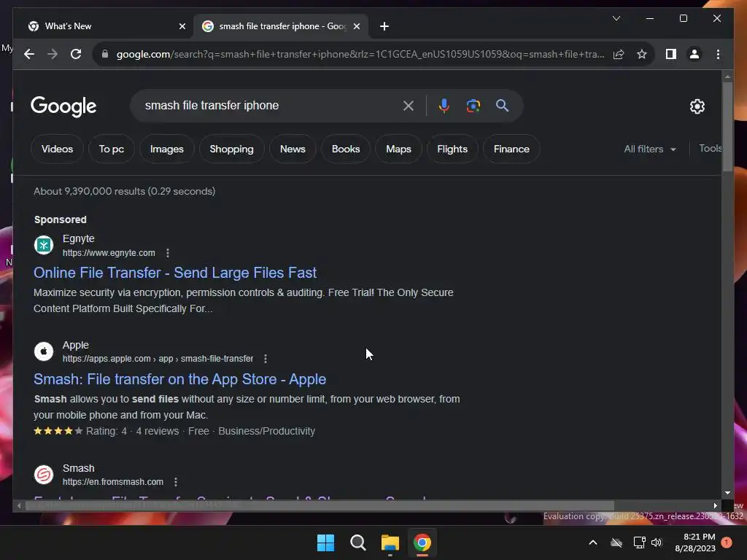Open Chrome three-dot menu
This screenshot has height=560, width=747.
[x=718, y=54]
